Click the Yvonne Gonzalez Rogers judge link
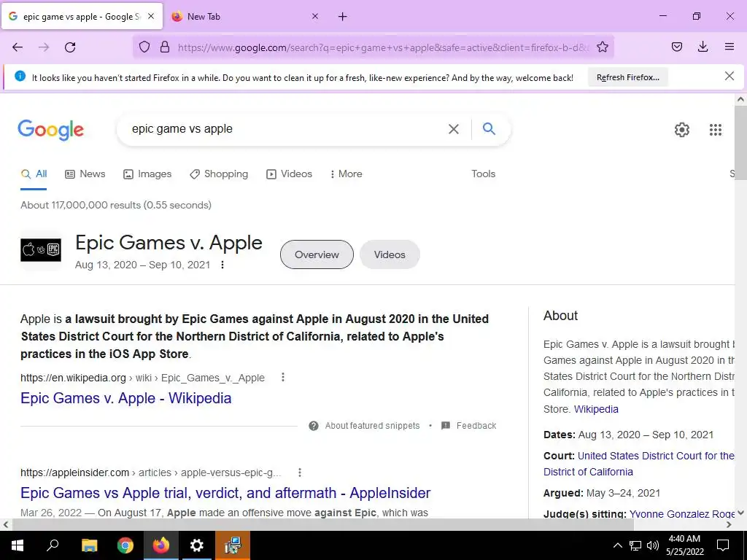 [x=682, y=514]
